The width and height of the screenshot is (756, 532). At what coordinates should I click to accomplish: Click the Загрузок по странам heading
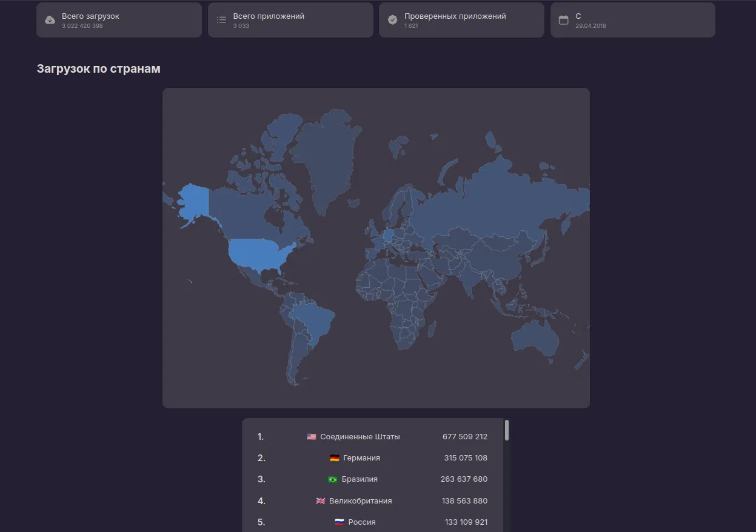(99, 68)
